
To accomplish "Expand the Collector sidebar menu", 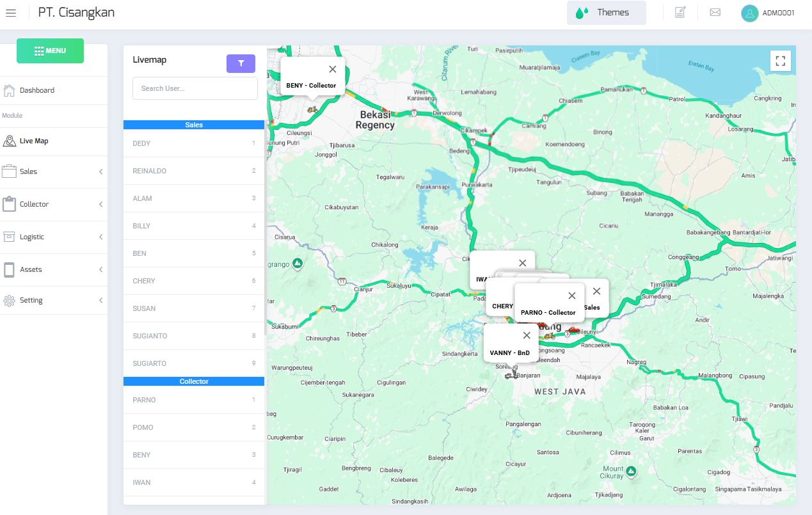I will click(x=54, y=204).
